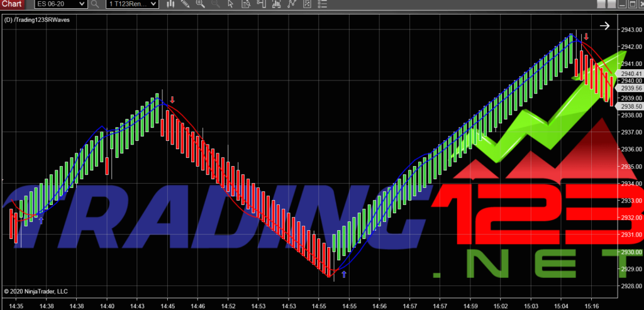Click the 2934.00 price axis label
Image resolution: width=644 pixels, height=310 pixels.
(x=631, y=184)
